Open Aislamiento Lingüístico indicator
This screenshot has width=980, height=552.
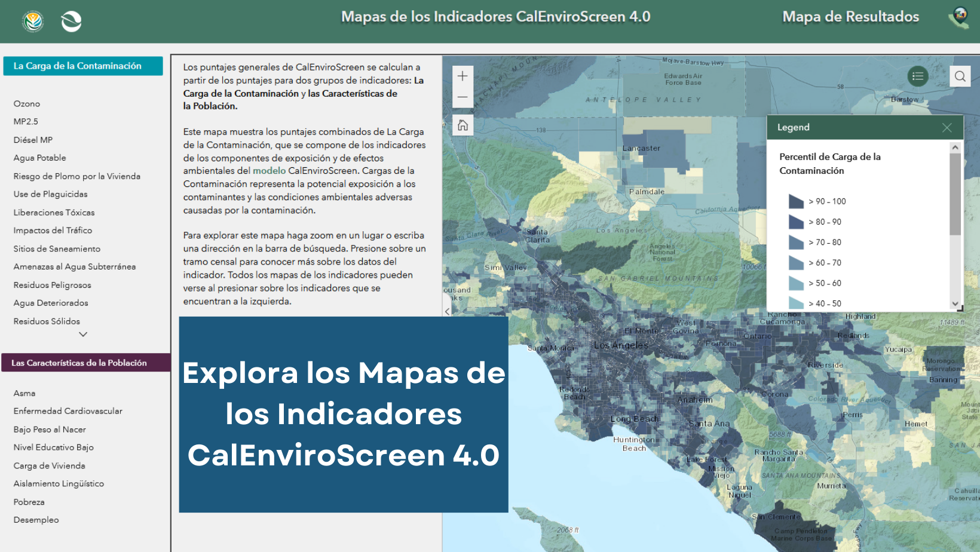click(59, 483)
